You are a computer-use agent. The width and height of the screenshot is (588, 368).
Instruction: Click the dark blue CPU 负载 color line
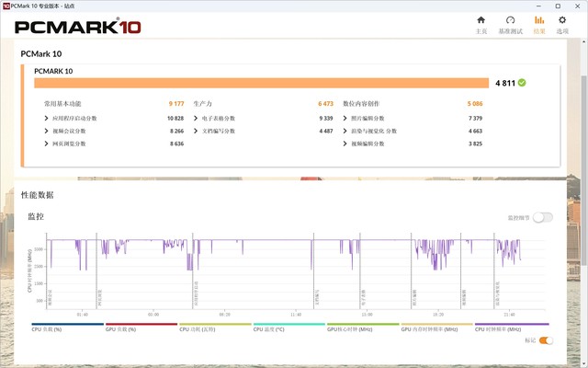tap(67, 324)
